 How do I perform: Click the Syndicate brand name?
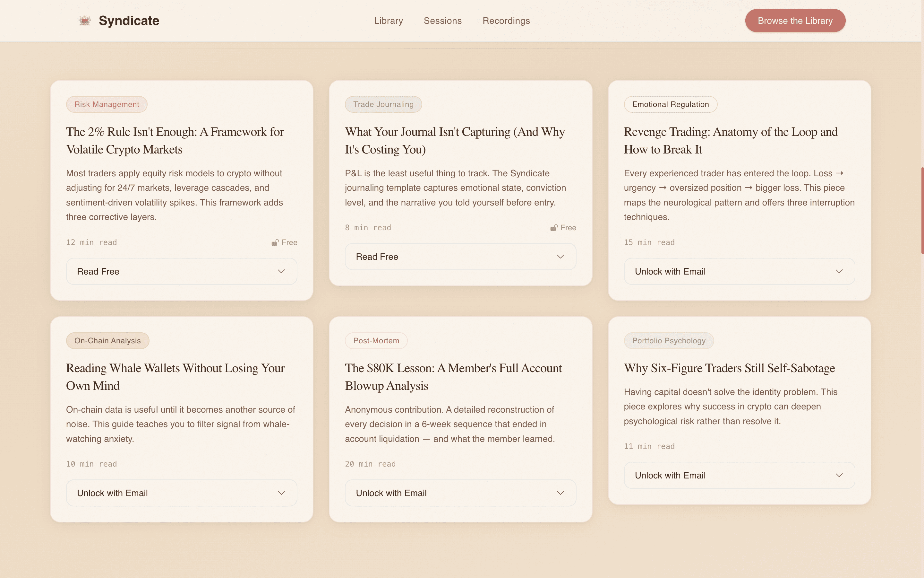pos(129,21)
